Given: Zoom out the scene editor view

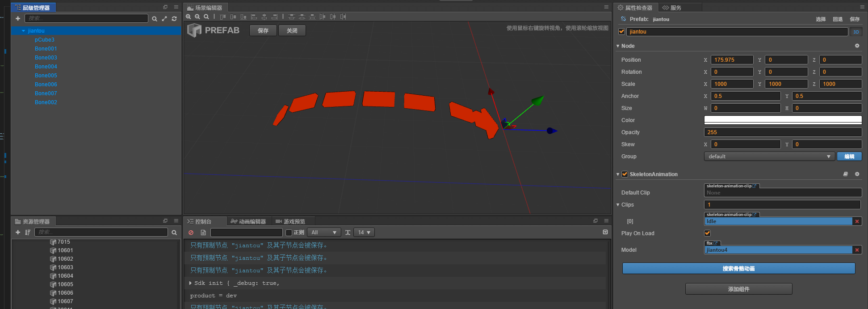Looking at the screenshot, I should click(197, 17).
